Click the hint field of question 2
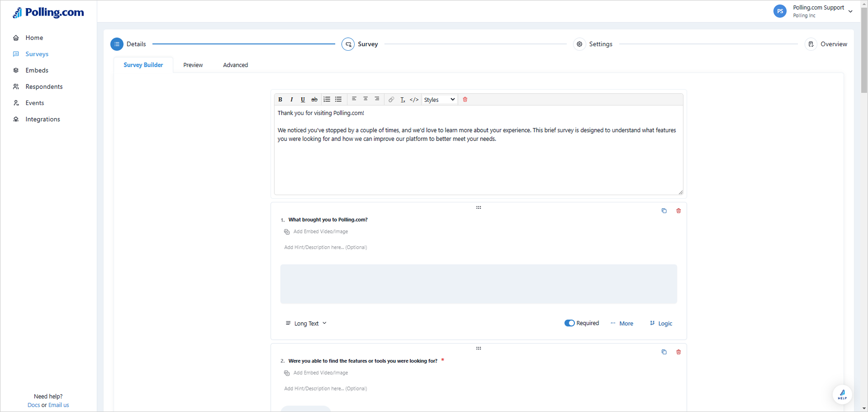The image size is (868, 412). coord(325,388)
